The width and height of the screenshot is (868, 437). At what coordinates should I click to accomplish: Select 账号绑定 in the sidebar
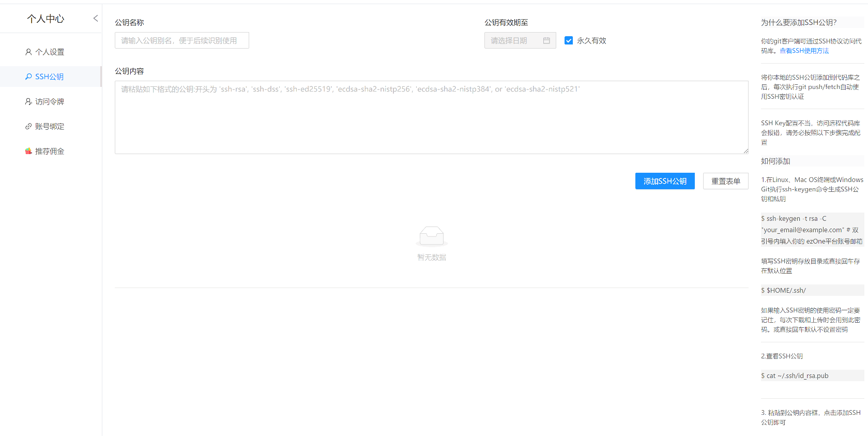(50, 126)
